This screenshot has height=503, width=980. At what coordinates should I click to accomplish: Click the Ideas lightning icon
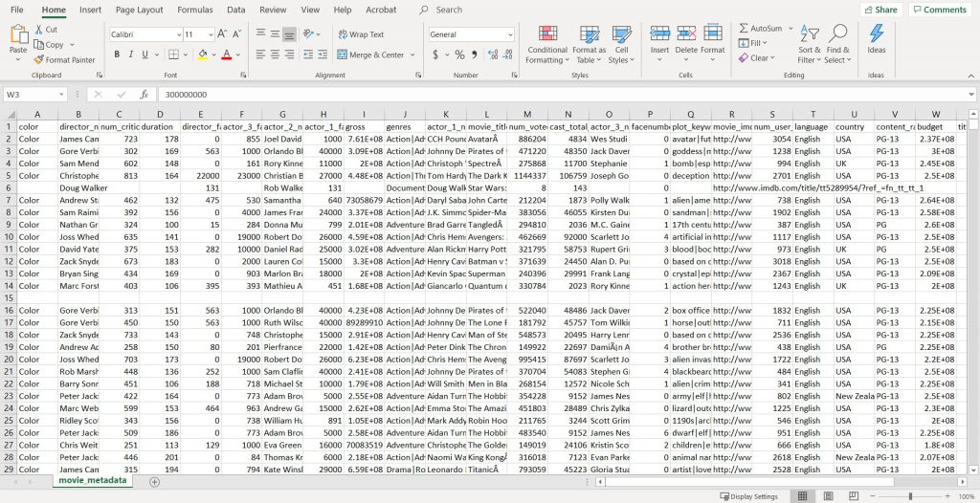pos(877,33)
